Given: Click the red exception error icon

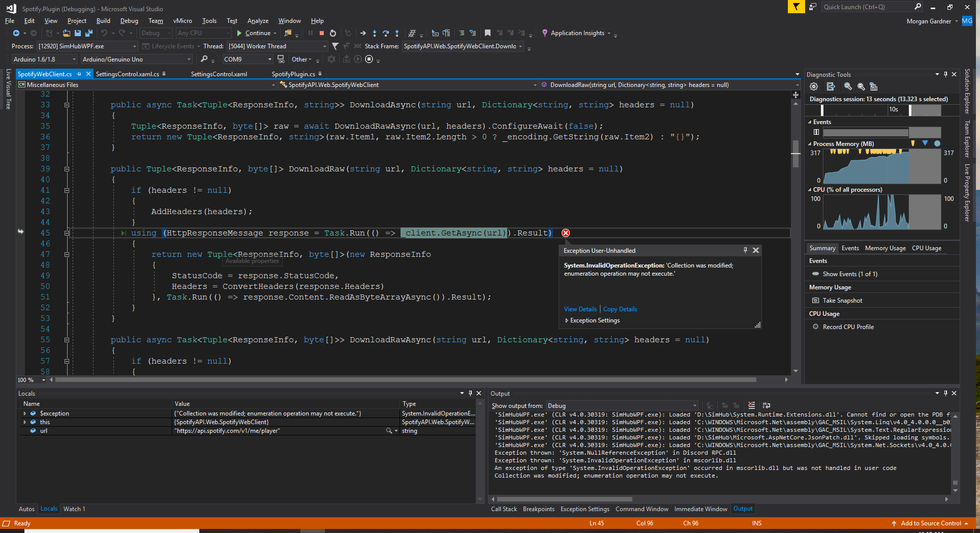Looking at the screenshot, I should pos(566,233).
